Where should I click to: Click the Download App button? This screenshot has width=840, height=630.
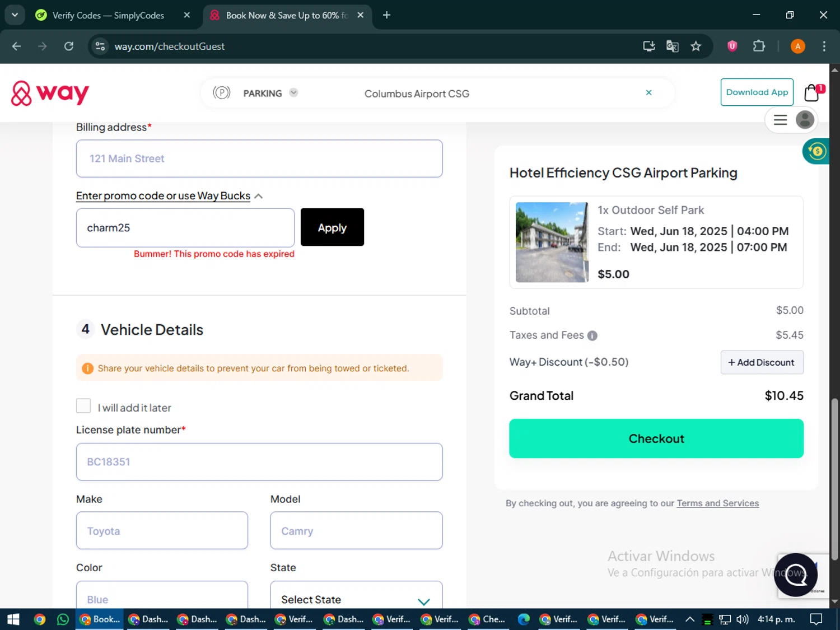pos(757,92)
